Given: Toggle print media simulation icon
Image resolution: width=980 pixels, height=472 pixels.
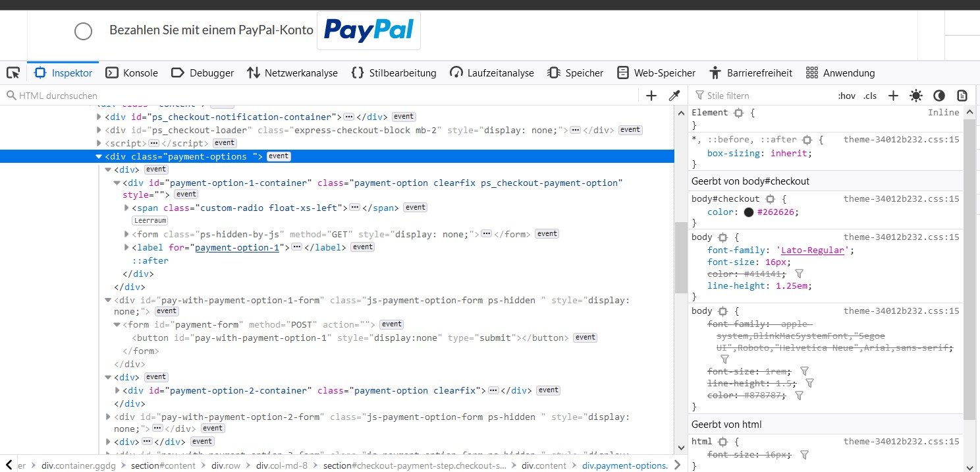Looking at the screenshot, I should 962,96.
